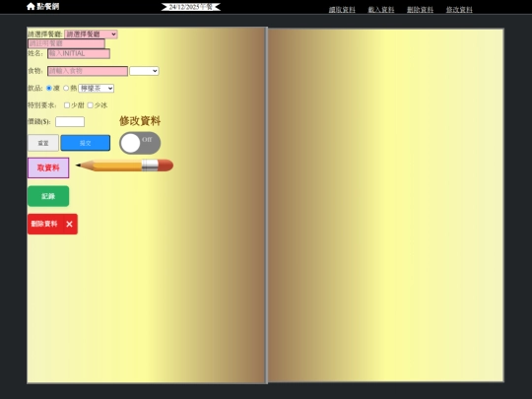Viewport: 532px width, 399px height.
Task: Open the 修改資料 link in the top nav
Action: click(459, 10)
